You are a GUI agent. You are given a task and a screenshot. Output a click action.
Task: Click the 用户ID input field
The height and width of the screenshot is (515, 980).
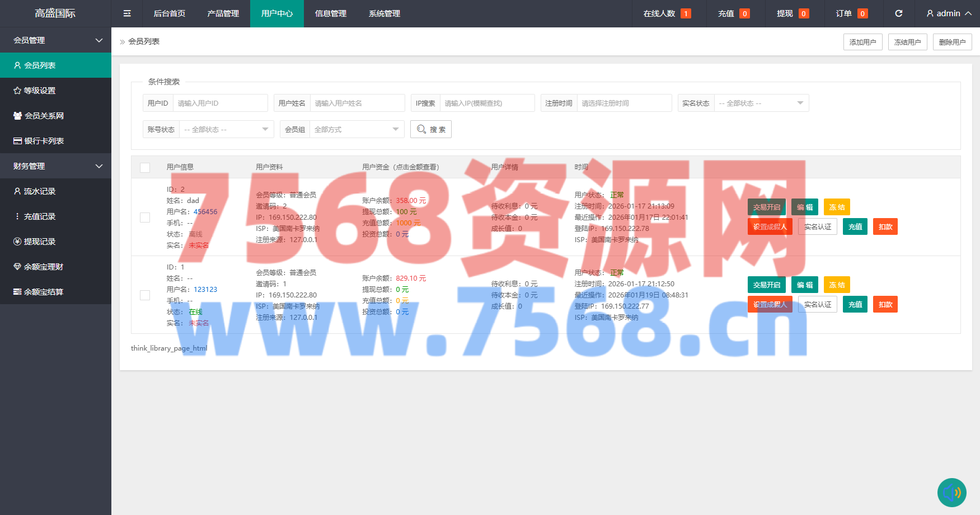220,103
